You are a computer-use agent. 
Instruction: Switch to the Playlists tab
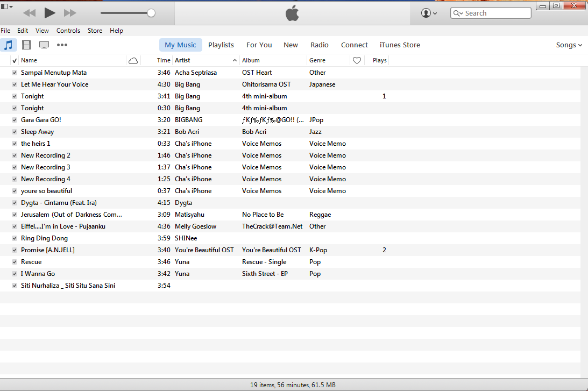tap(221, 45)
